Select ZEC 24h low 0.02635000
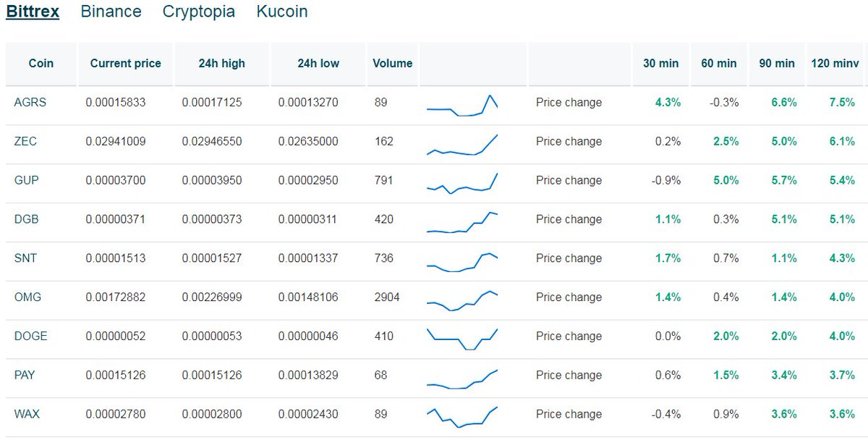 [x=308, y=142]
